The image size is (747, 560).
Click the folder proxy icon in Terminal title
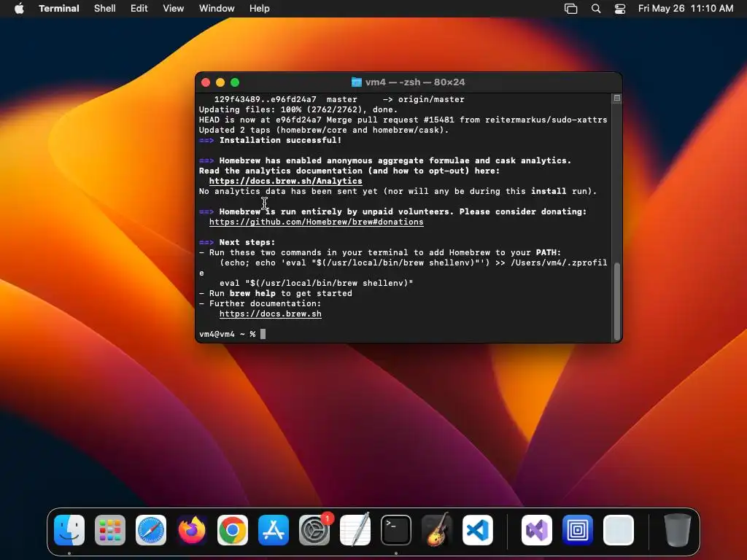(356, 82)
